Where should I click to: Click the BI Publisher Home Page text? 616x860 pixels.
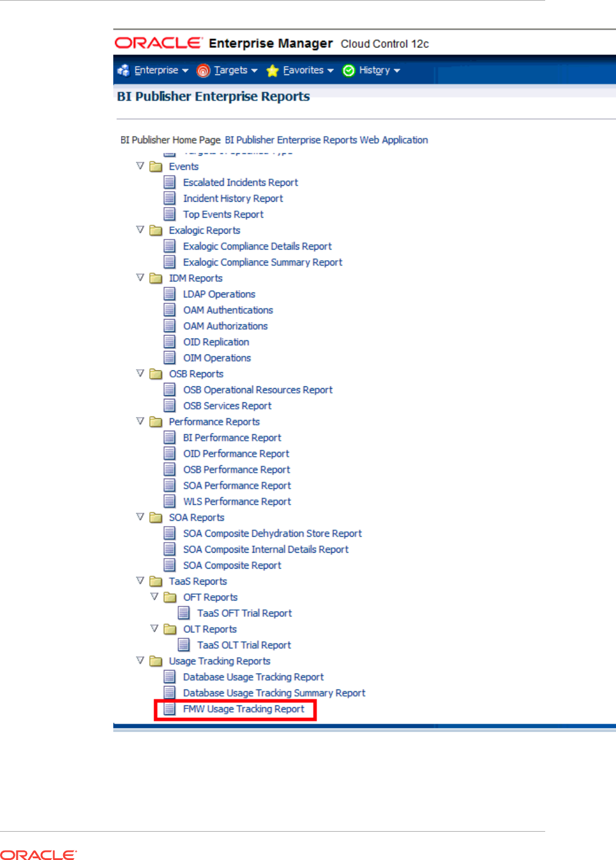coord(171,140)
